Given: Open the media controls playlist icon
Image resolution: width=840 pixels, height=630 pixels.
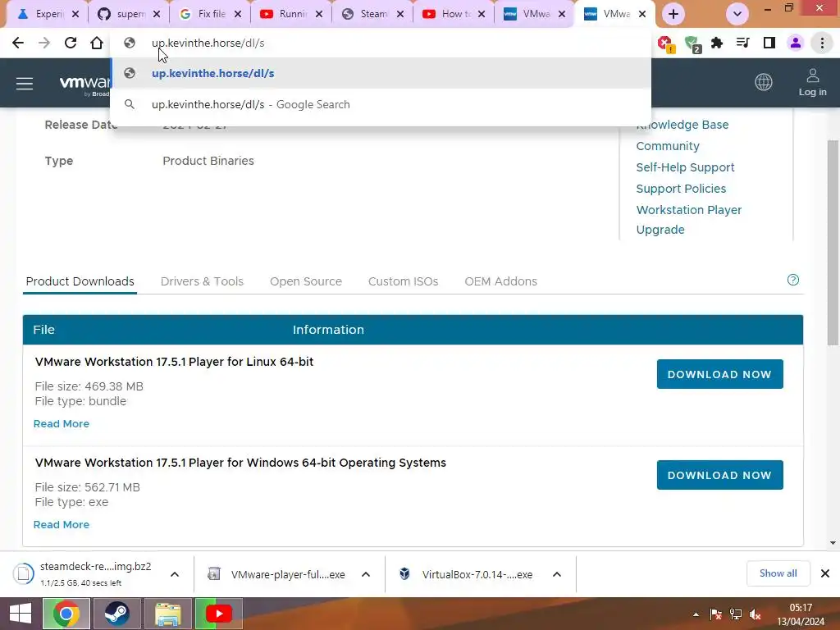Looking at the screenshot, I should click(x=742, y=43).
